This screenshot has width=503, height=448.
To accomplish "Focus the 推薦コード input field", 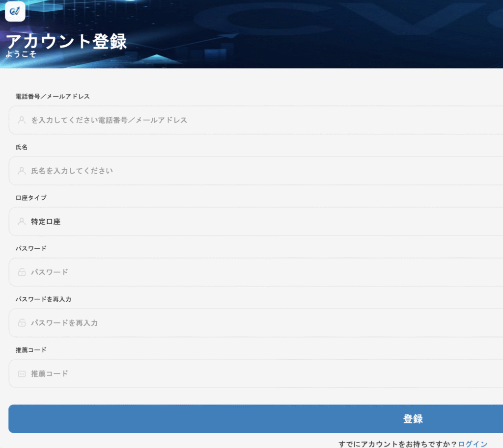I will [x=255, y=373].
